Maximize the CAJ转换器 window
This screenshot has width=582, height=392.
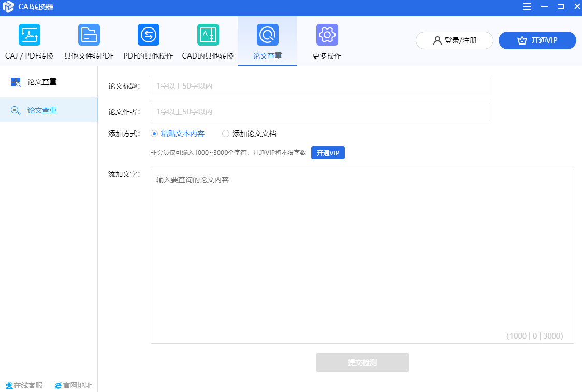coord(561,6)
